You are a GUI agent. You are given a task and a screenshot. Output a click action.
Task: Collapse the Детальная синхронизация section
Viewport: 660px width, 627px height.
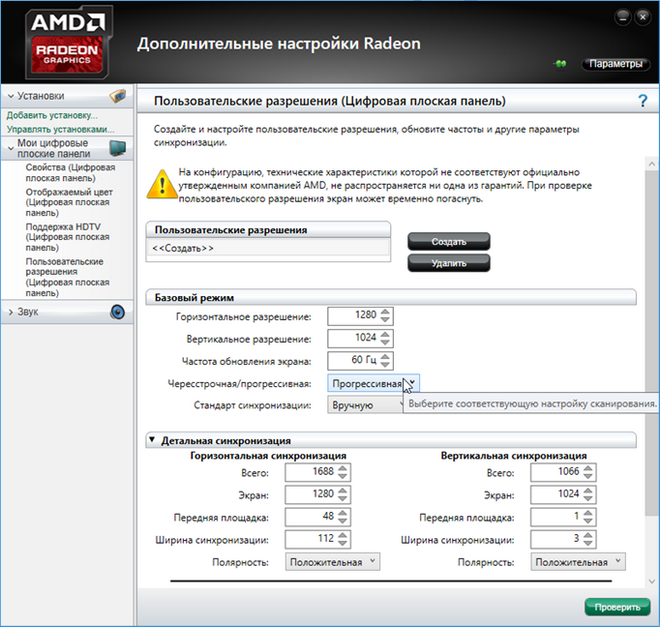point(152,440)
